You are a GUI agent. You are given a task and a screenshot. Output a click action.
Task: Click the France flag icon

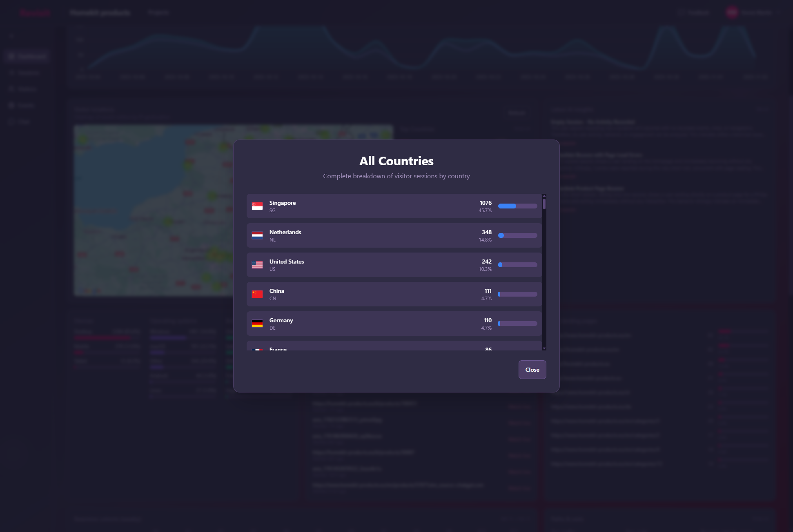pyautogui.click(x=257, y=350)
